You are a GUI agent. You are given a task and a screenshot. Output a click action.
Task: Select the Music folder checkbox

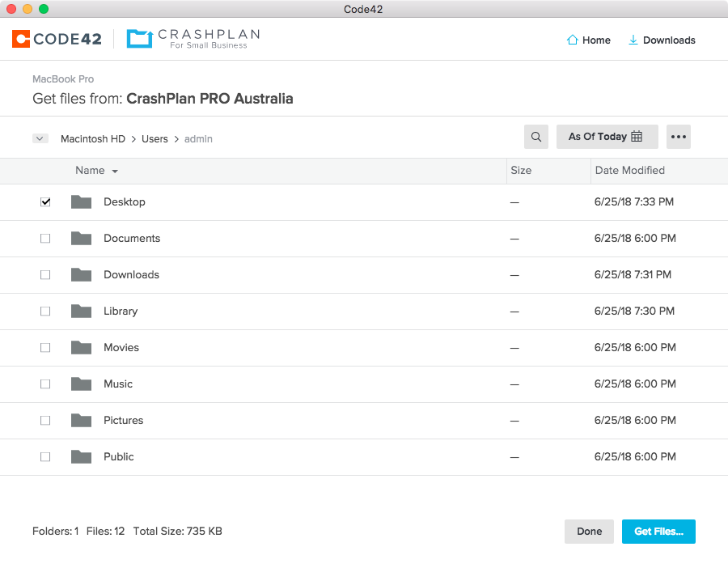45,384
